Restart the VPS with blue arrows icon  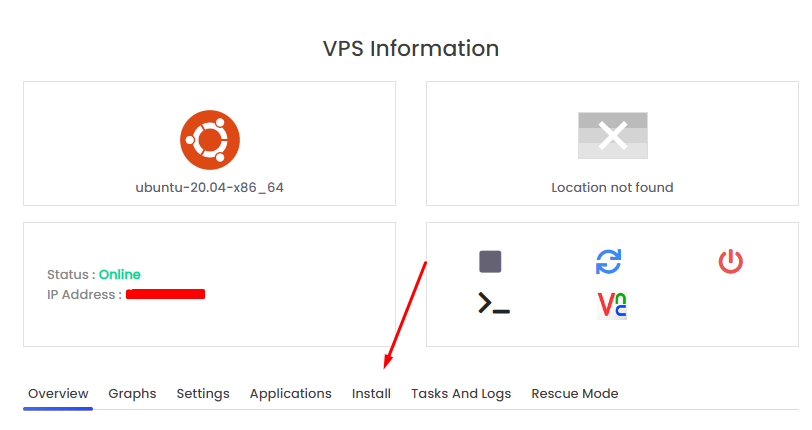[x=608, y=261]
